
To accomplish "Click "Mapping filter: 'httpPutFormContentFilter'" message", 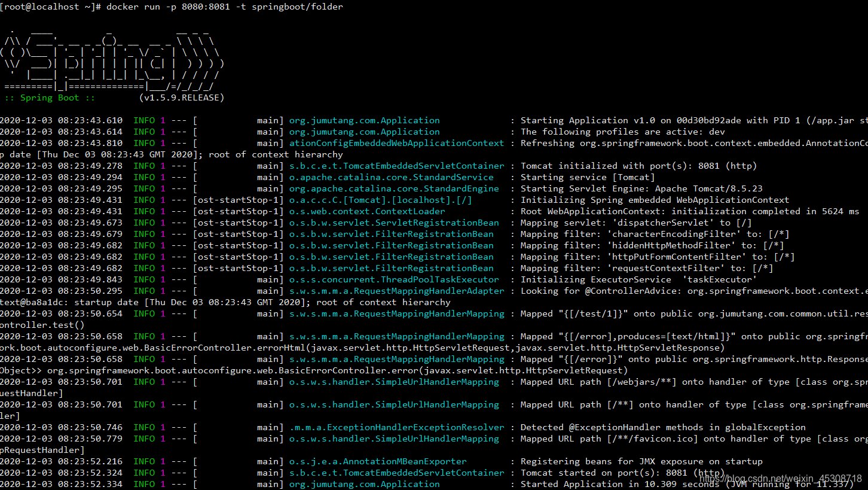I will [658, 257].
